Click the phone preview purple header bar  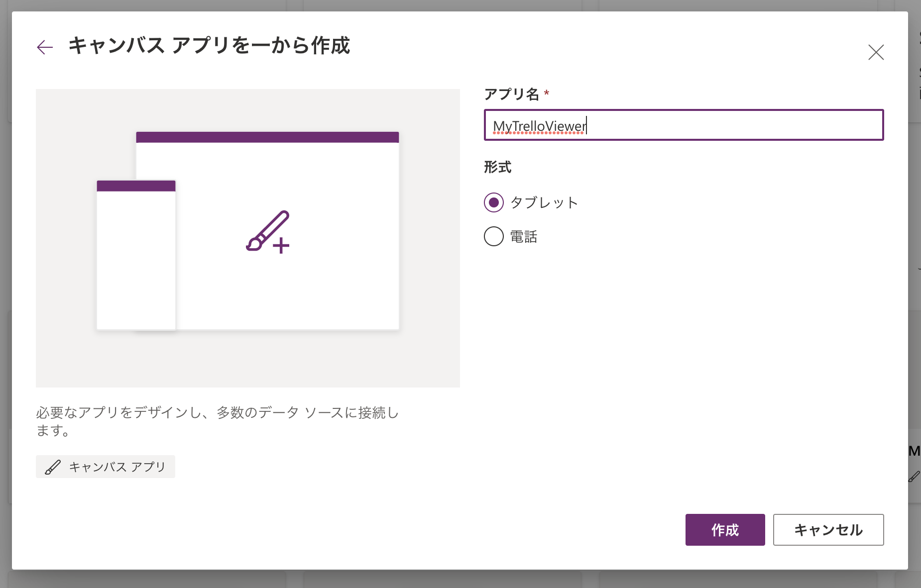[136, 186]
